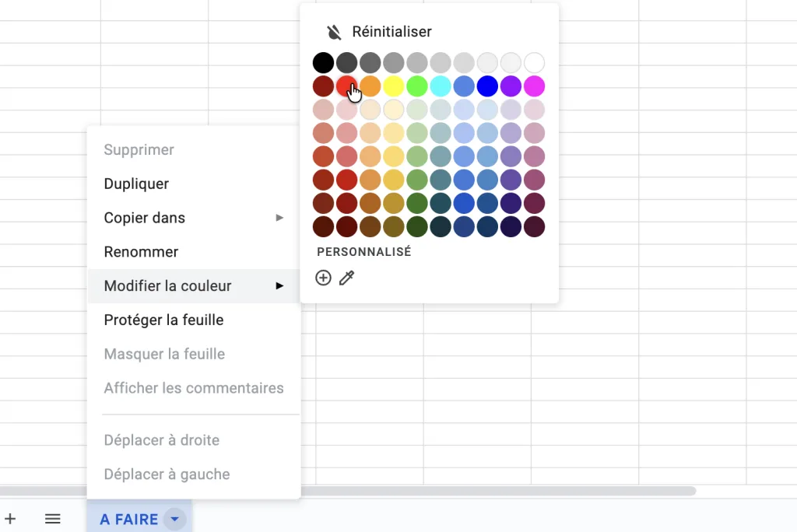
Task: Click Protéger la feuille
Action: [163, 320]
